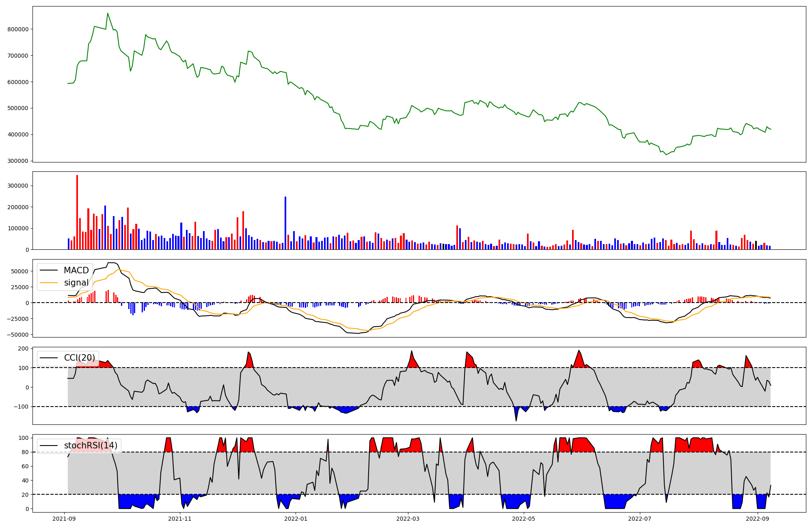Viewport: 812px width, 528px height.
Task: Click the 200 tick on the CCI axis
Action: tap(24, 348)
